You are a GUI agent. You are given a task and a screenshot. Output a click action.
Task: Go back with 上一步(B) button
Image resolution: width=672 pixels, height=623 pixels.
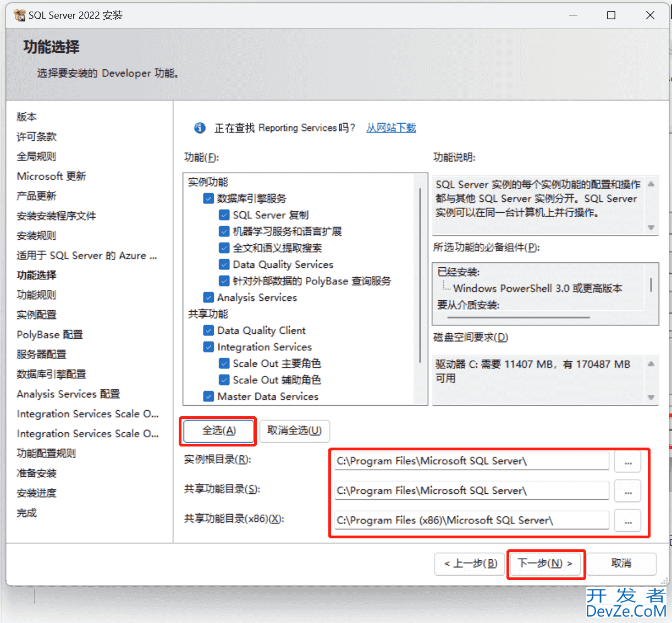(x=470, y=564)
